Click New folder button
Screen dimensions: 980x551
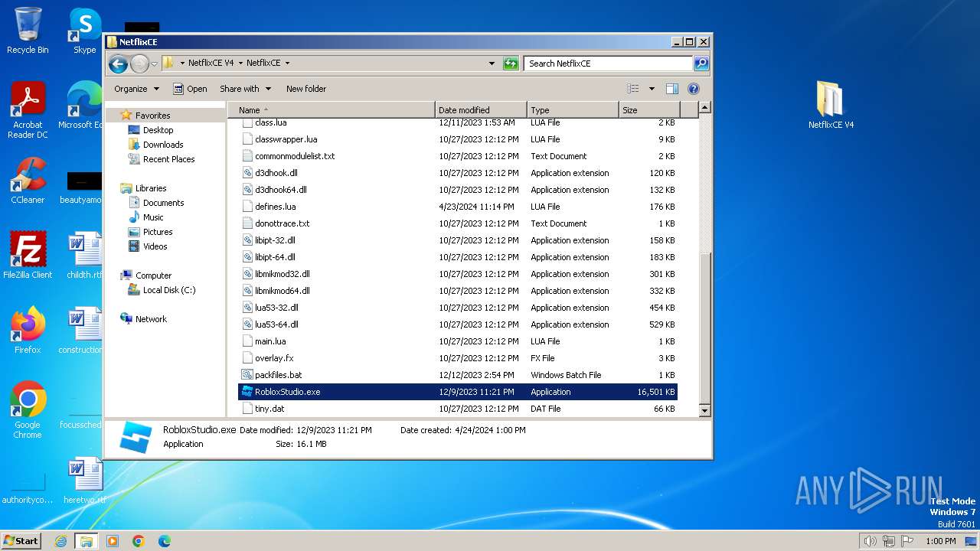tap(306, 89)
